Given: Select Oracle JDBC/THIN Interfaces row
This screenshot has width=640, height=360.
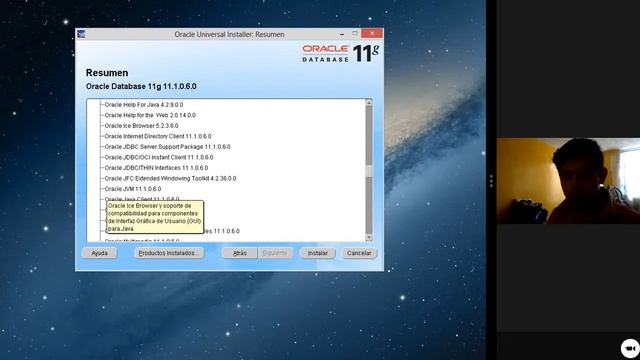Looking at the screenshot, I should point(156,168).
